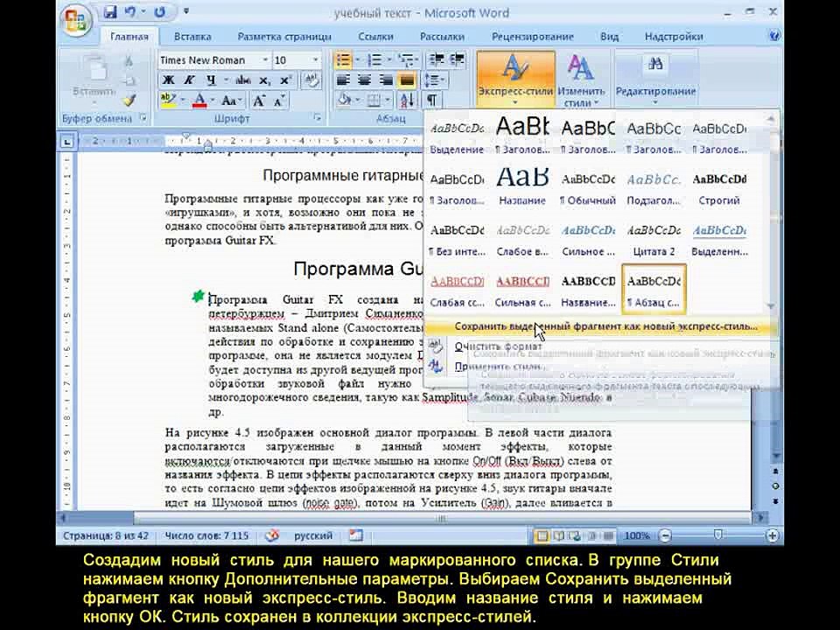Open the Изменить стили menu
This screenshot has width=840, height=630.
click(581, 80)
